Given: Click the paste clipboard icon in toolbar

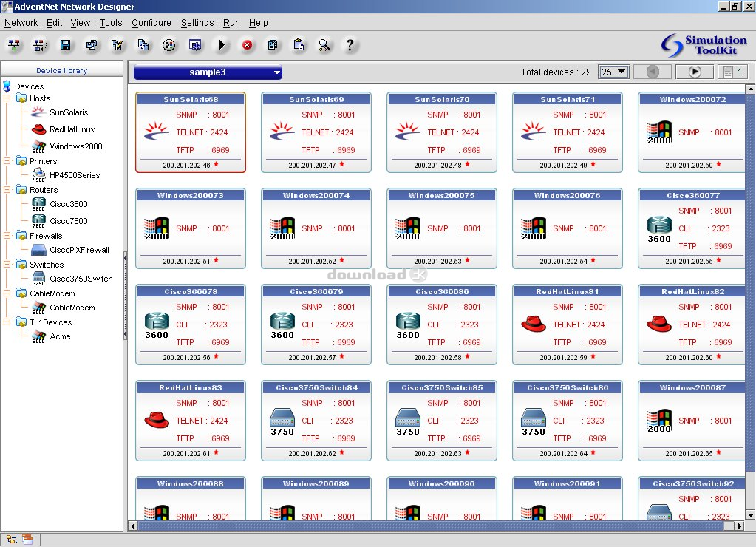Looking at the screenshot, I should [x=299, y=45].
